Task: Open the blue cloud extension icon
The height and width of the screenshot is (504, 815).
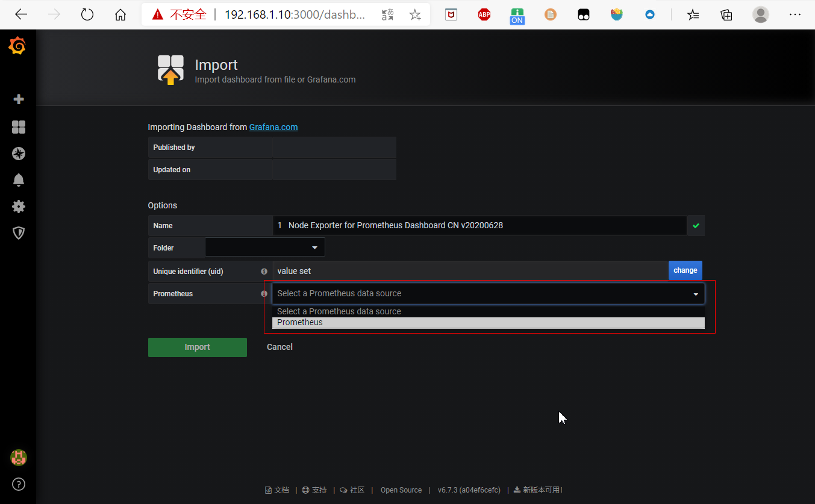Action: click(x=650, y=14)
